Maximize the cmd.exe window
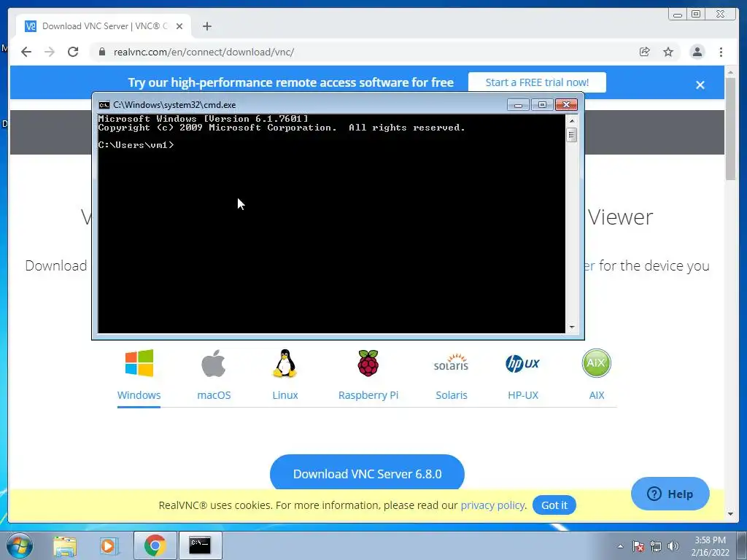747x560 pixels. [x=542, y=105]
